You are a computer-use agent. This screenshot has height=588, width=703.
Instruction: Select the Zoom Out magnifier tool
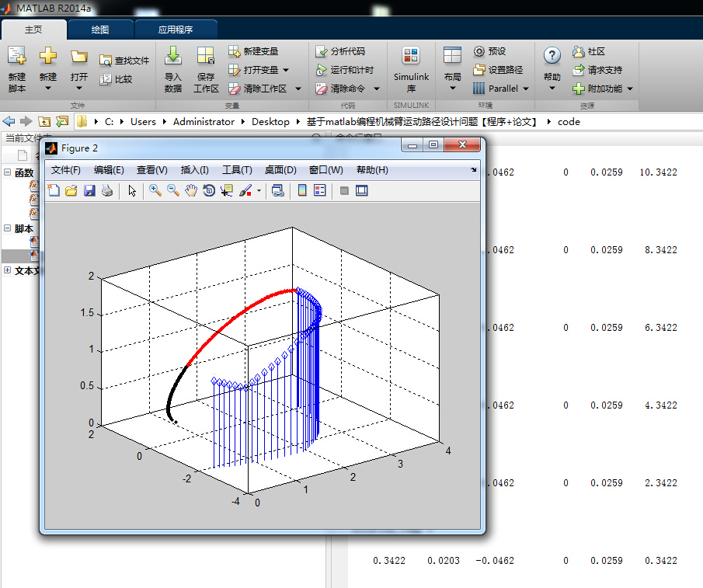coord(173,191)
